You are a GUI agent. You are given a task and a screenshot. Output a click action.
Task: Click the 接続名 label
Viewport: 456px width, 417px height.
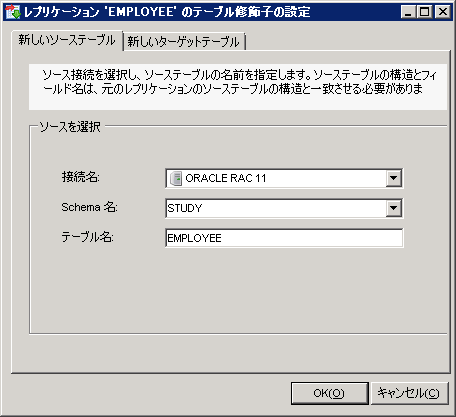pos(81,177)
